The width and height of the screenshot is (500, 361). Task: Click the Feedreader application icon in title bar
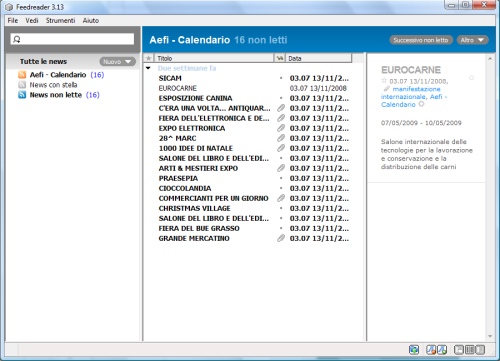(x=9, y=7)
